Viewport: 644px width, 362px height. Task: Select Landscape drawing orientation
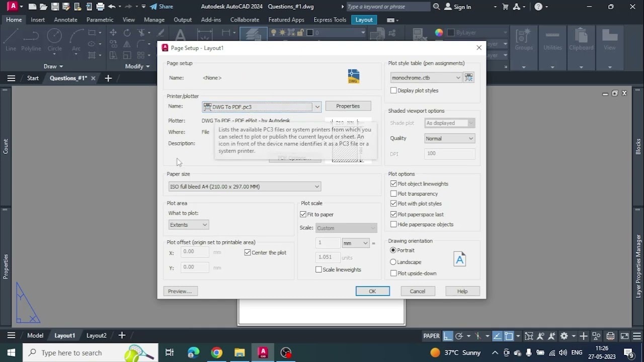[393, 262]
